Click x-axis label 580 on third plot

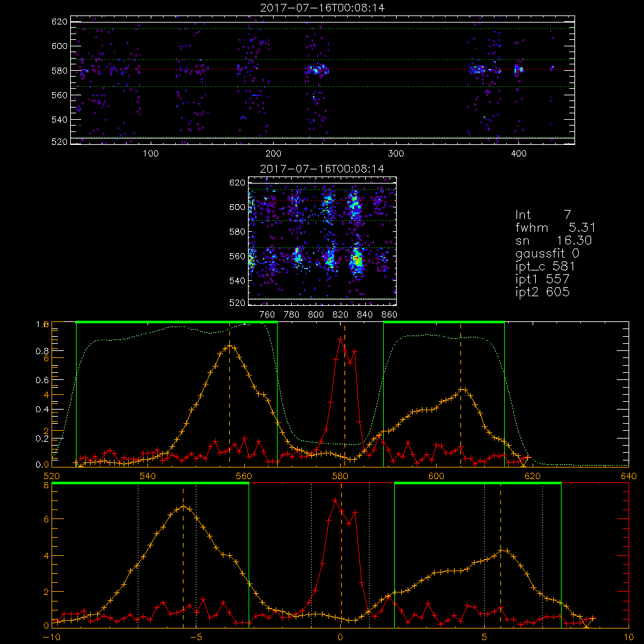(x=340, y=476)
